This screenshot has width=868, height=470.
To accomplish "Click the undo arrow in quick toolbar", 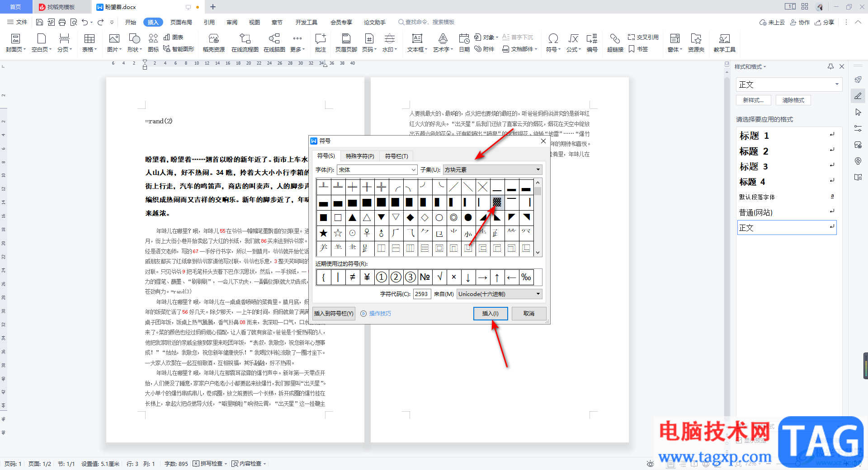I will click(x=85, y=22).
